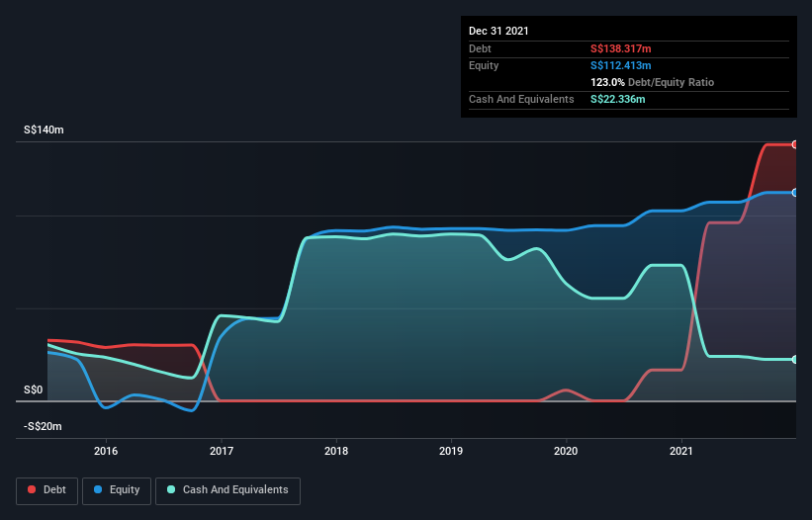This screenshot has height=520, width=812.
Task: Click the Dec 31 2021 tooltip date
Action: 498,31
